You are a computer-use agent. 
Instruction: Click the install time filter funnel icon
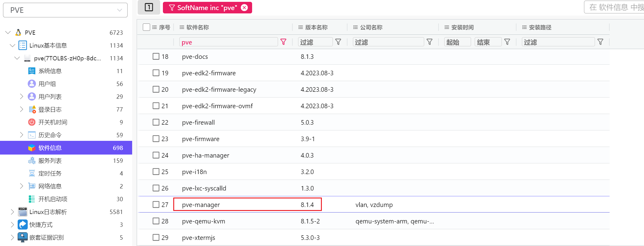pos(507,42)
